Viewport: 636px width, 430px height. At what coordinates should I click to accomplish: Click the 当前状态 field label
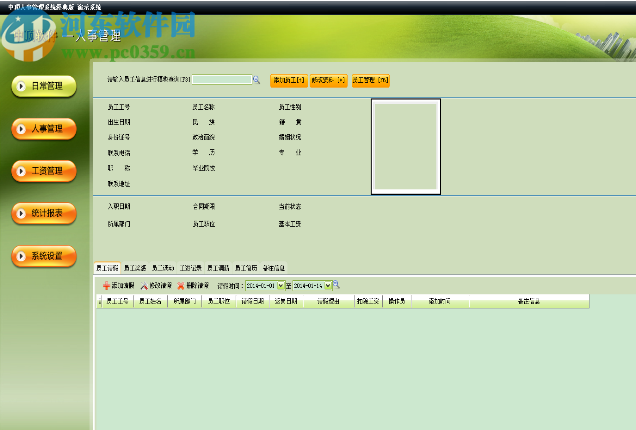click(290, 206)
